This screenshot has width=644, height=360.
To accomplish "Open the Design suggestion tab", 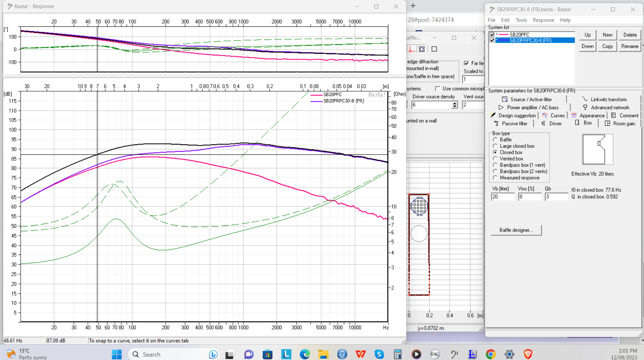I will 513,116.
